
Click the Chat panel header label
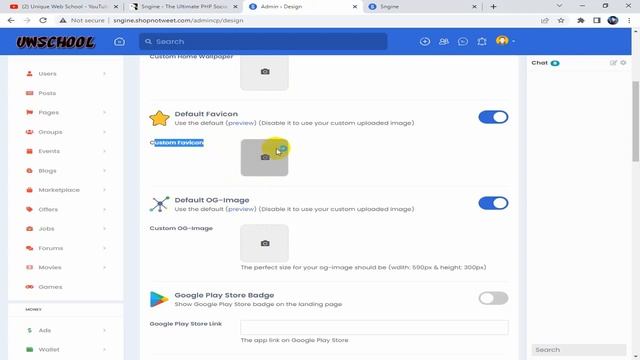pos(539,63)
